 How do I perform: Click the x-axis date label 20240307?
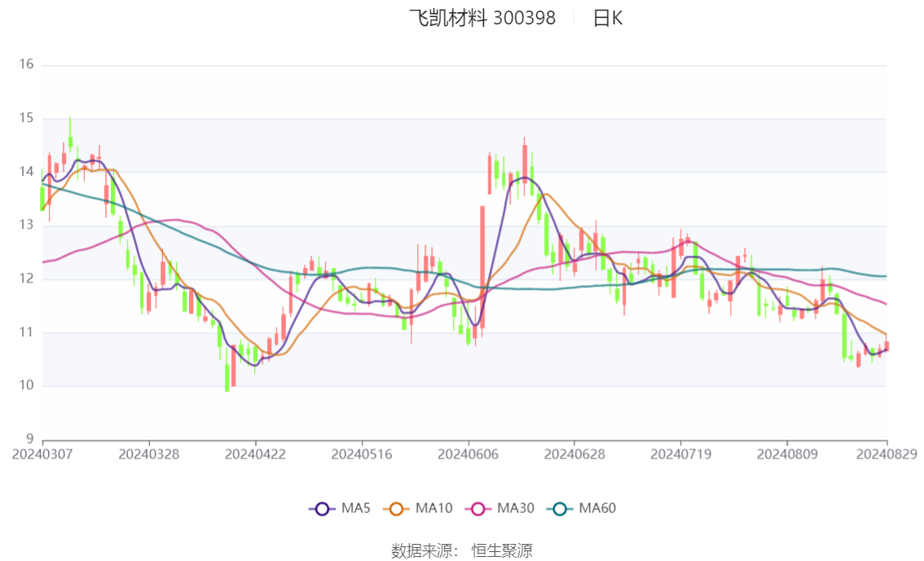(42, 454)
